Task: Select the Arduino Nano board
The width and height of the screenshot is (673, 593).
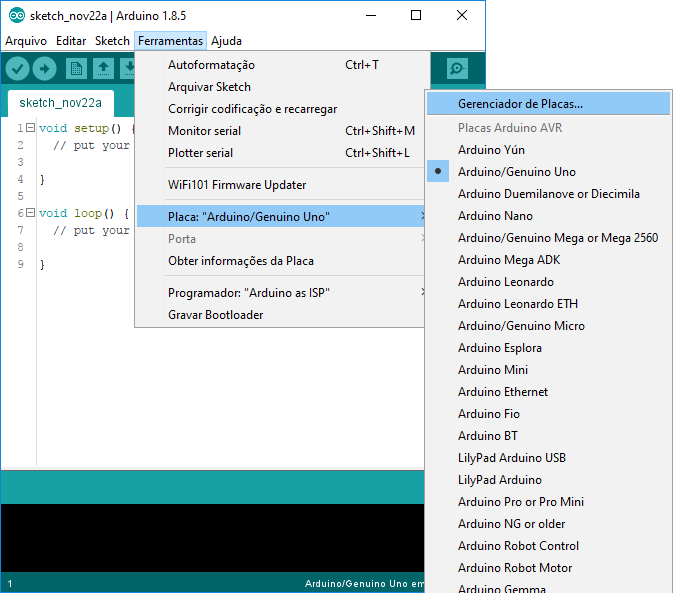Action: point(549,215)
